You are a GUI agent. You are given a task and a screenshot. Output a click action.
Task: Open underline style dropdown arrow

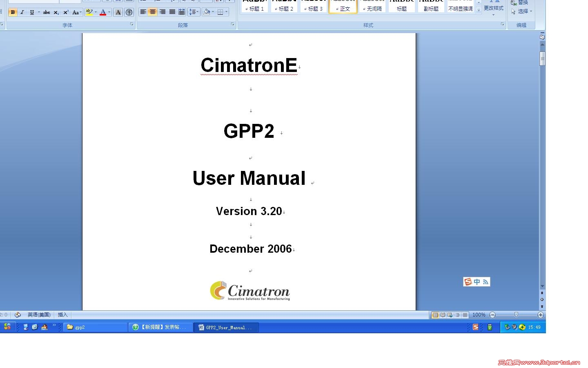39,12
